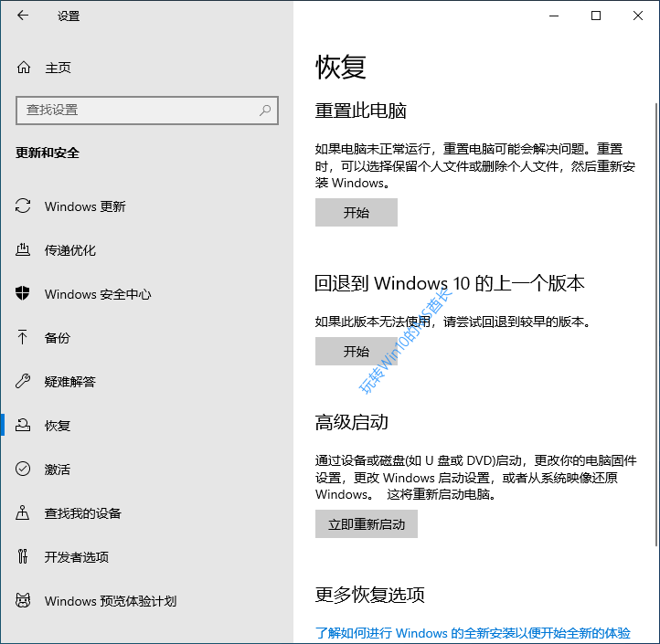Click the 恢复 page title

click(x=341, y=67)
